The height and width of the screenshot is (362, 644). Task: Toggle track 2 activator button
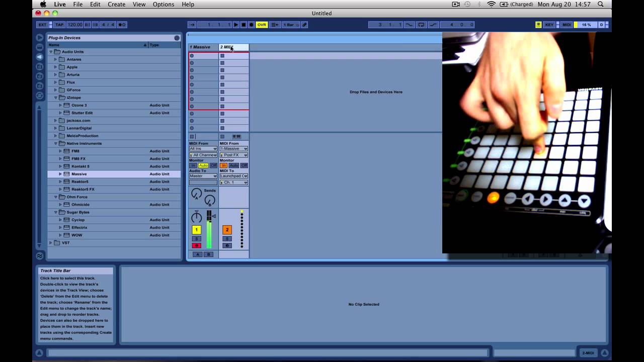click(x=227, y=230)
